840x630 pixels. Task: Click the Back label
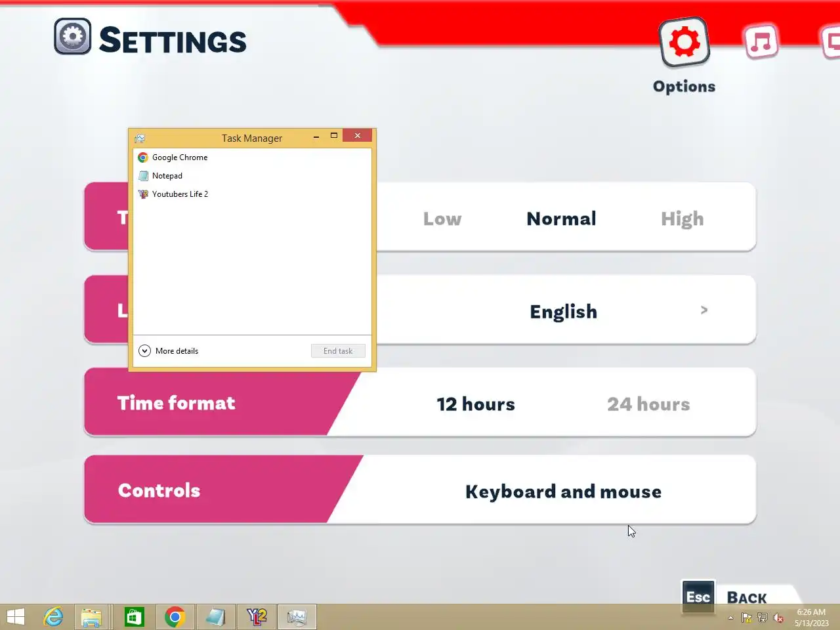(747, 598)
